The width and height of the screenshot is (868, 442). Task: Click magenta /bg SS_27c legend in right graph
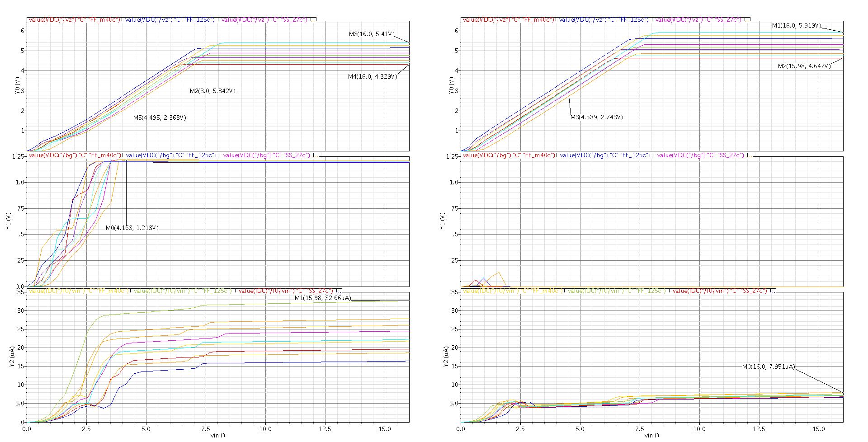click(x=701, y=155)
